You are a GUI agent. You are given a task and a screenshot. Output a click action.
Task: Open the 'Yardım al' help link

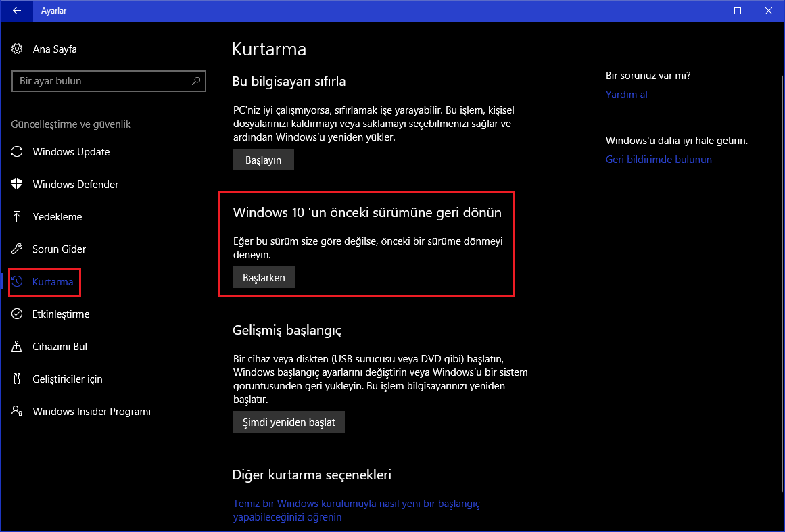(x=626, y=95)
